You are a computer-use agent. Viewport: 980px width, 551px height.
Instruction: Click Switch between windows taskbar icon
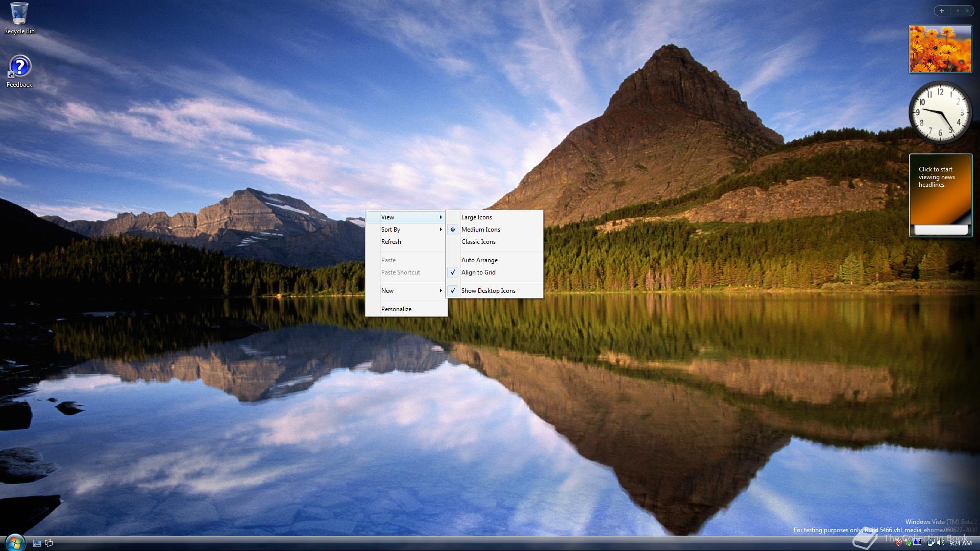(x=49, y=543)
